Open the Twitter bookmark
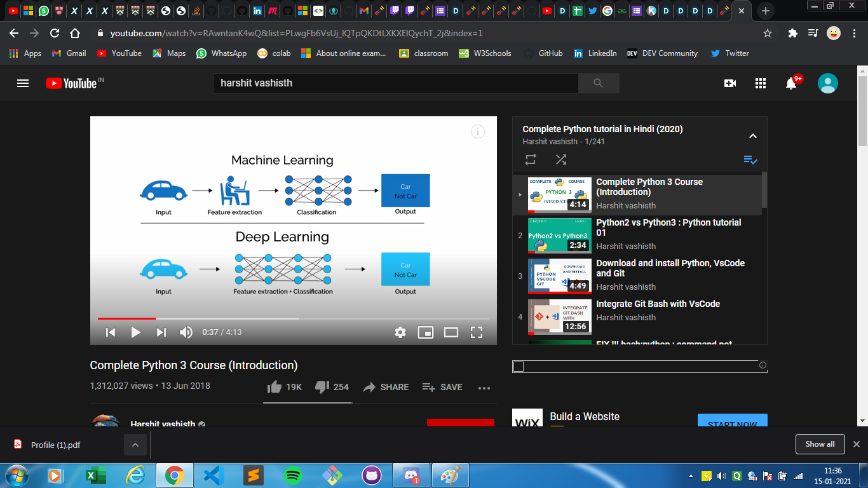 [x=730, y=53]
